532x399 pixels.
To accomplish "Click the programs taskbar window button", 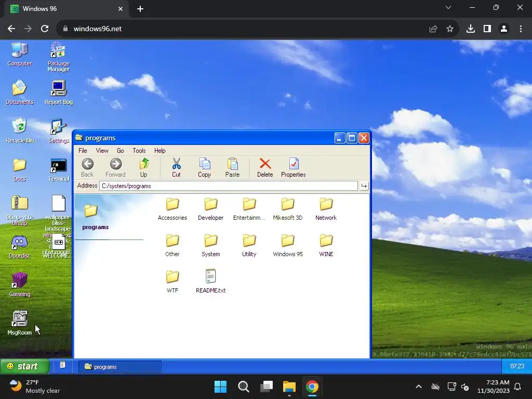I will (120, 367).
